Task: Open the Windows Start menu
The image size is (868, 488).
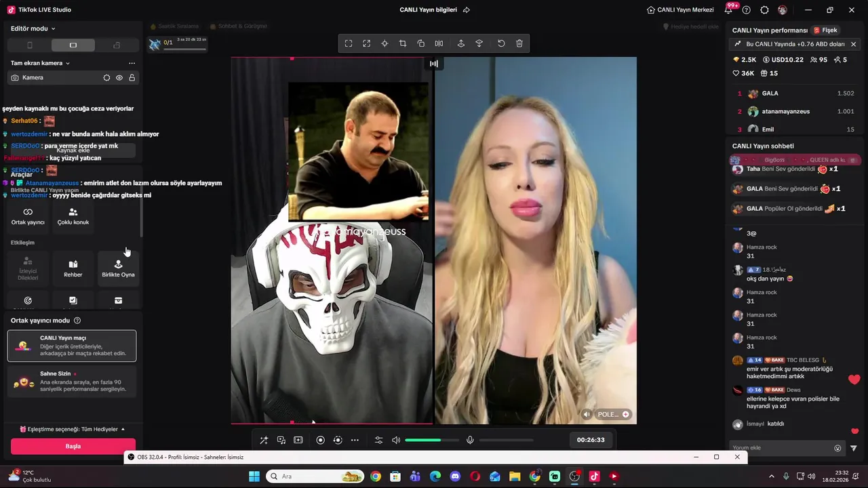Action: 254,476
